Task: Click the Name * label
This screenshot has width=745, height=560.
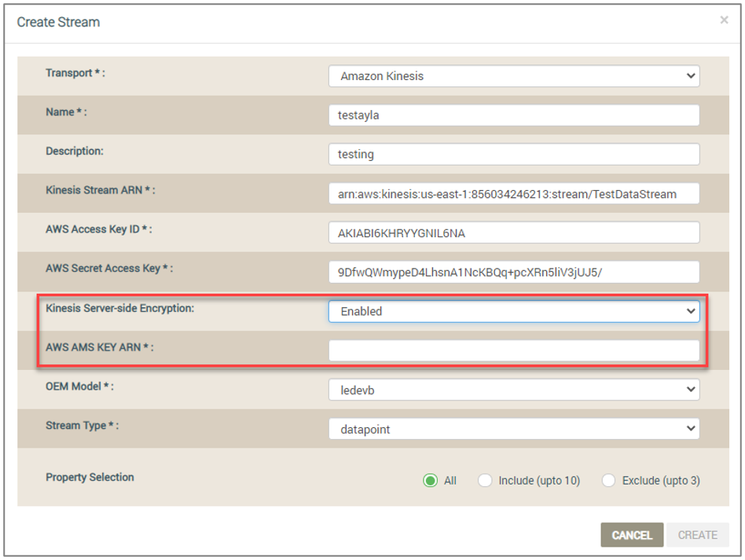Action: [x=66, y=112]
